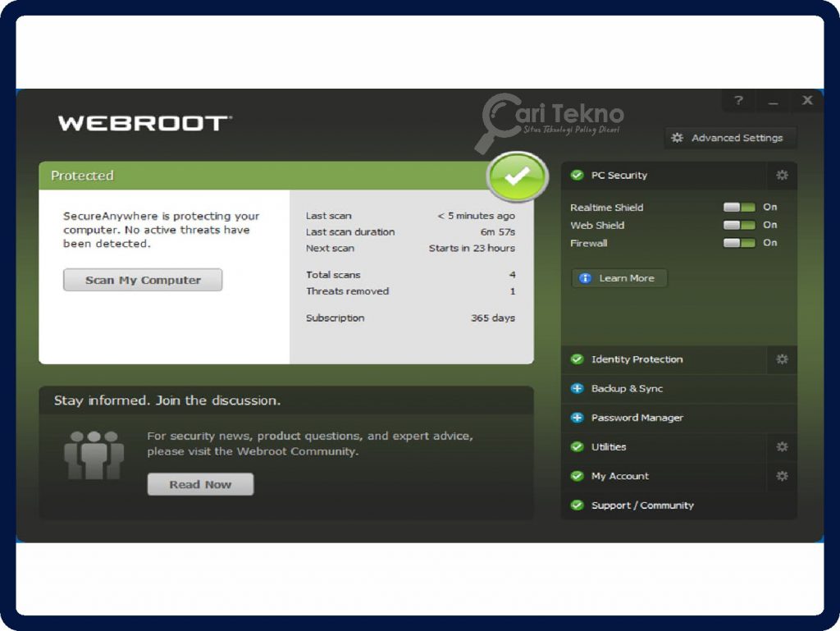This screenshot has height=631, width=840.
Task: Toggle the Firewall switch
Action: pos(739,243)
